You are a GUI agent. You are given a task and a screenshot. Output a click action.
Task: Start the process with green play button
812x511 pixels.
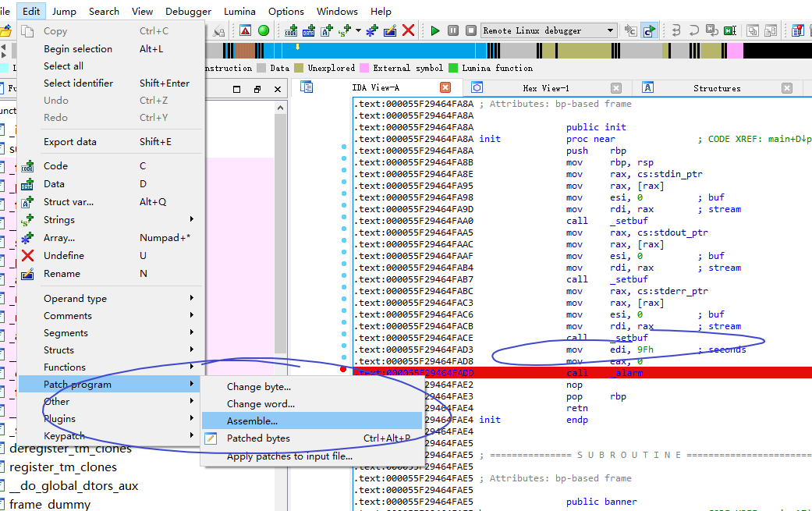coord(435,30)
